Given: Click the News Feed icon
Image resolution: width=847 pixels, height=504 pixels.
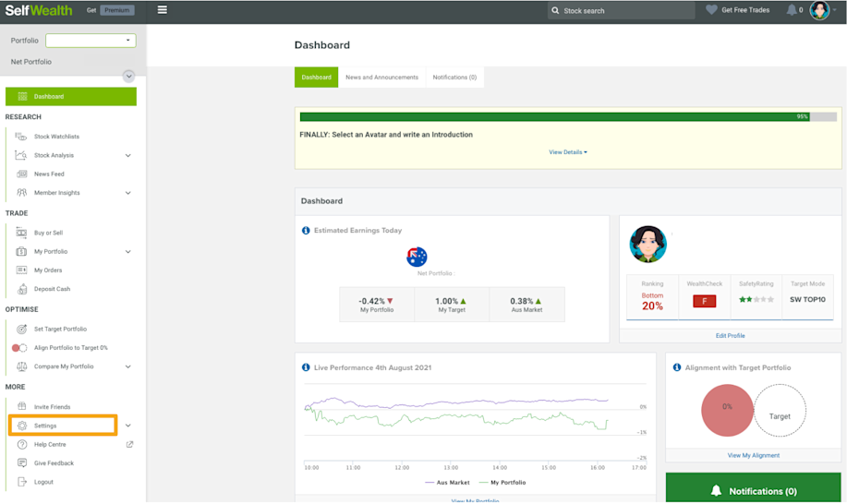Looking at the screenshot, I should 21,174.
